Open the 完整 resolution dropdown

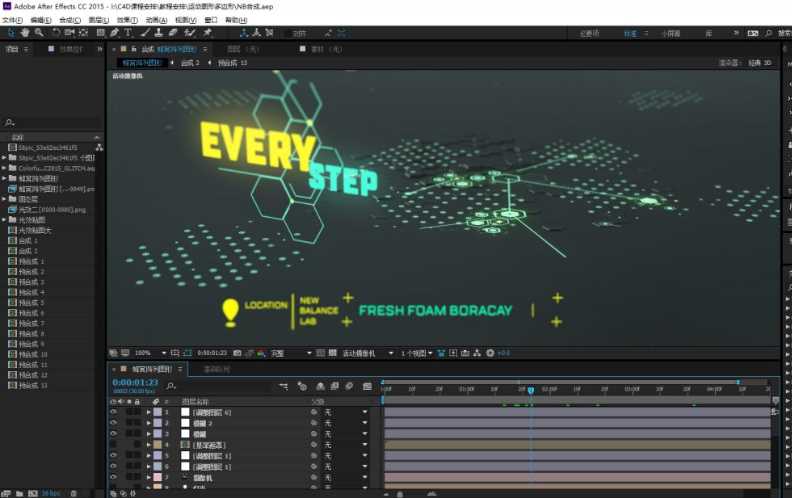(291, 353)
